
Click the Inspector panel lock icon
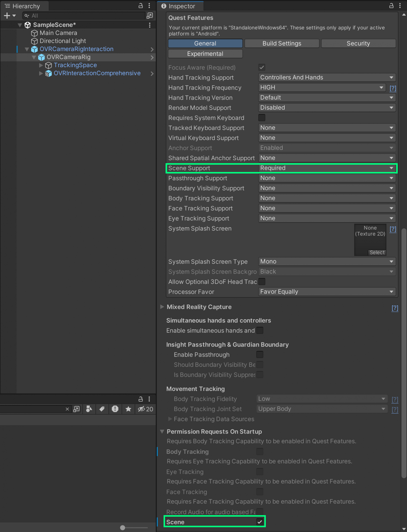point(391,6)
